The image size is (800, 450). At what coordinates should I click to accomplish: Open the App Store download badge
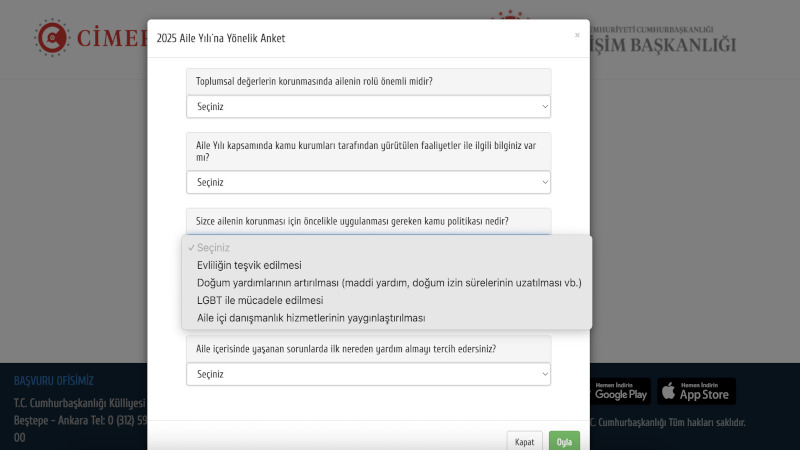[x=696, y=391]
